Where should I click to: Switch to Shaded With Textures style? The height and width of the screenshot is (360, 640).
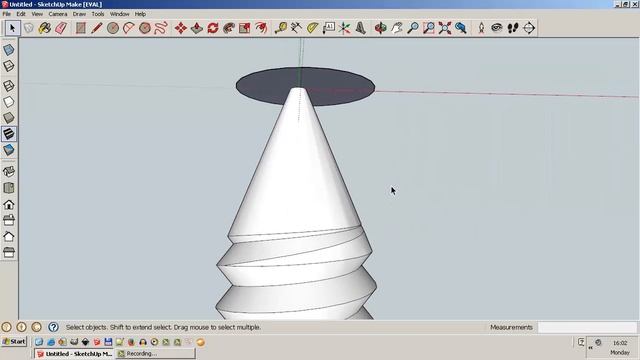pyautogui.click(x=9, y=133)
